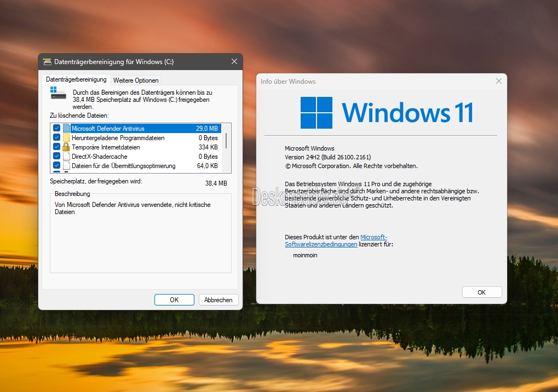Click the licensee name moinmoin
The width and height of the screenshot is (558, 392).
tap(305, 255)
